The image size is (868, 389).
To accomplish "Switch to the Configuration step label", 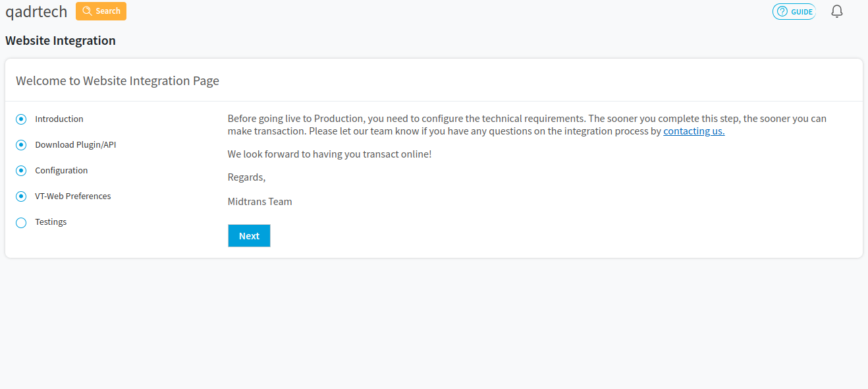I will pyautogui.click(x=61, y=171).
